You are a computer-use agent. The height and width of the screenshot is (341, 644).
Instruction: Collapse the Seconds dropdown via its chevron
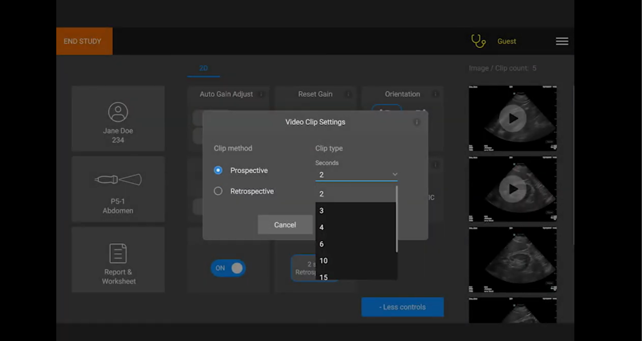pos(394,174)
